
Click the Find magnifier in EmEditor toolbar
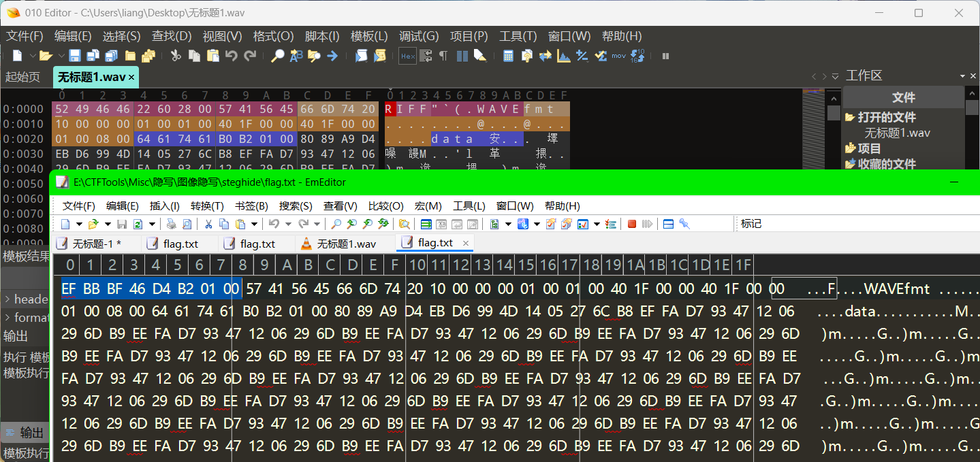(x=336, y=224)
